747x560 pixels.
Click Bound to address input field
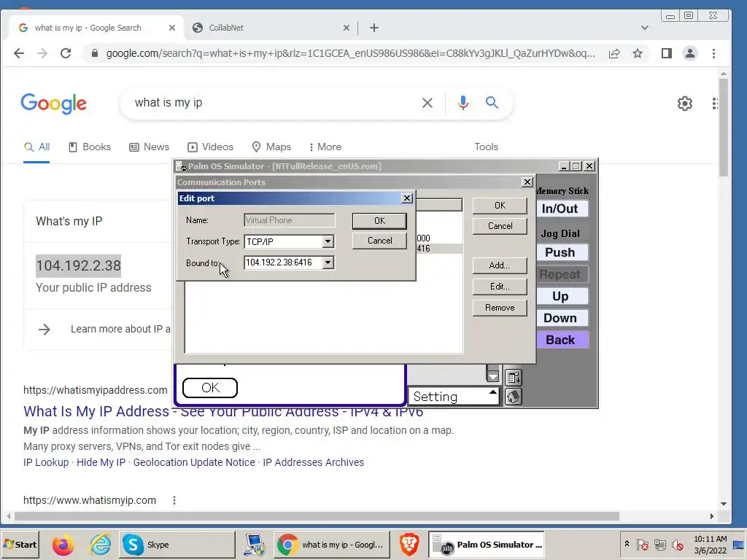pos(284,262)
